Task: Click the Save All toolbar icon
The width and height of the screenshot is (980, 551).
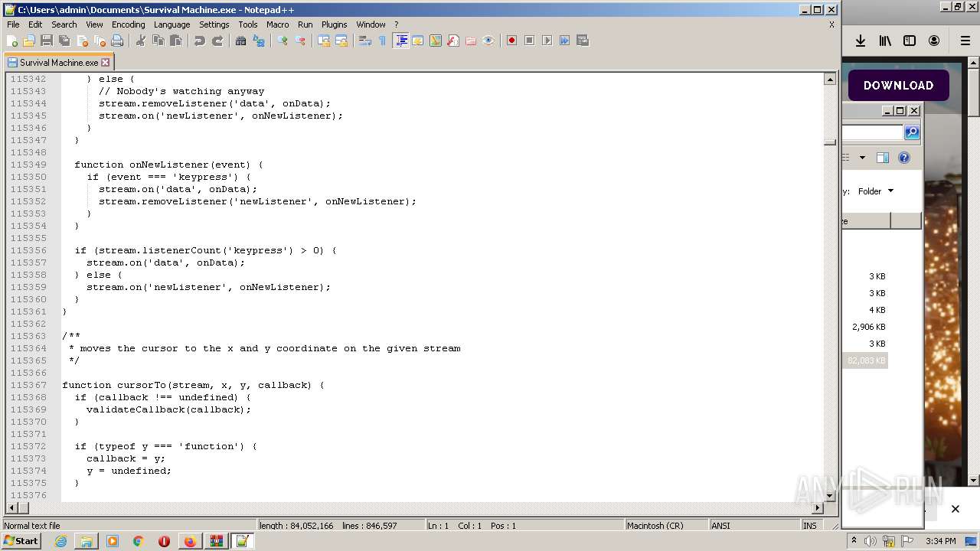Action: [x=64, y=41]
